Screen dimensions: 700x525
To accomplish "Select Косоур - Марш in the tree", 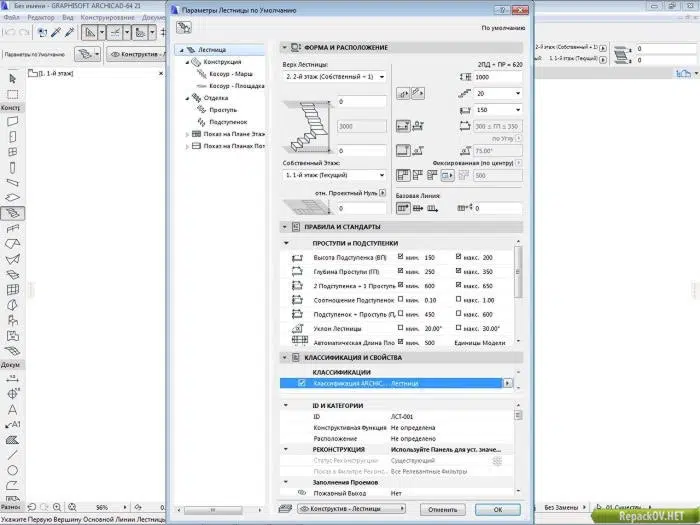I will click(231, 74).
